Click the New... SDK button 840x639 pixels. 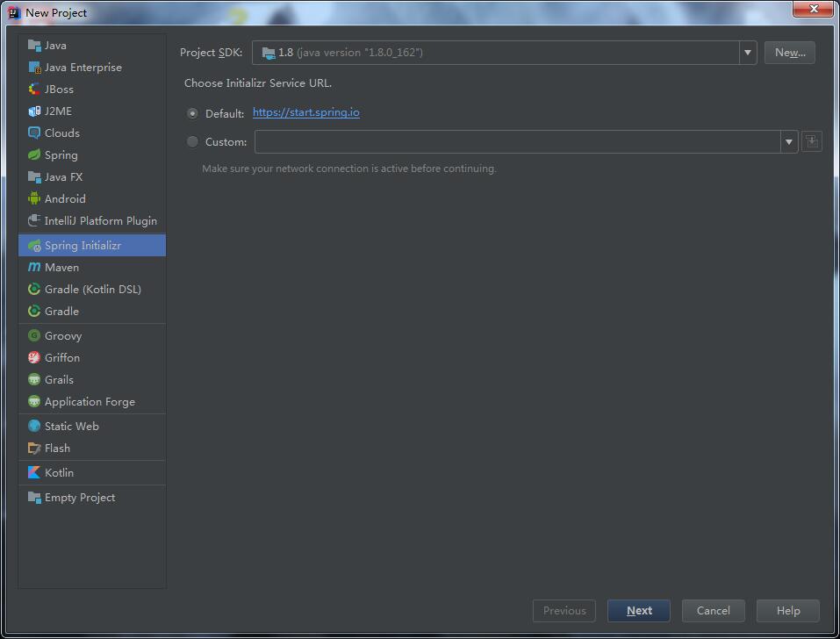tap(790, 53)
